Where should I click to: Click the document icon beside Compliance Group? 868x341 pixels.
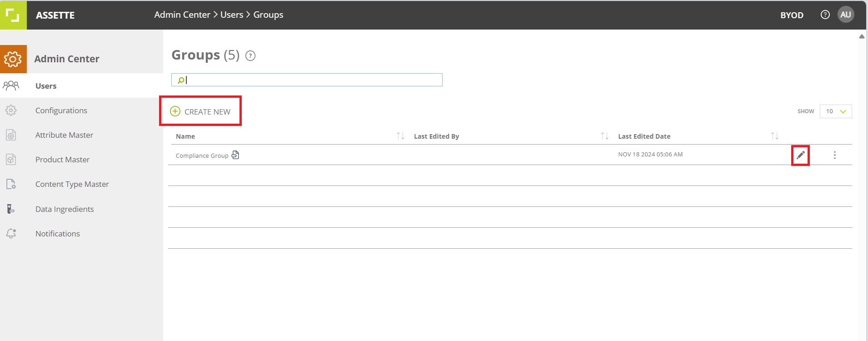pyautogui.click(x=235, y=155)
